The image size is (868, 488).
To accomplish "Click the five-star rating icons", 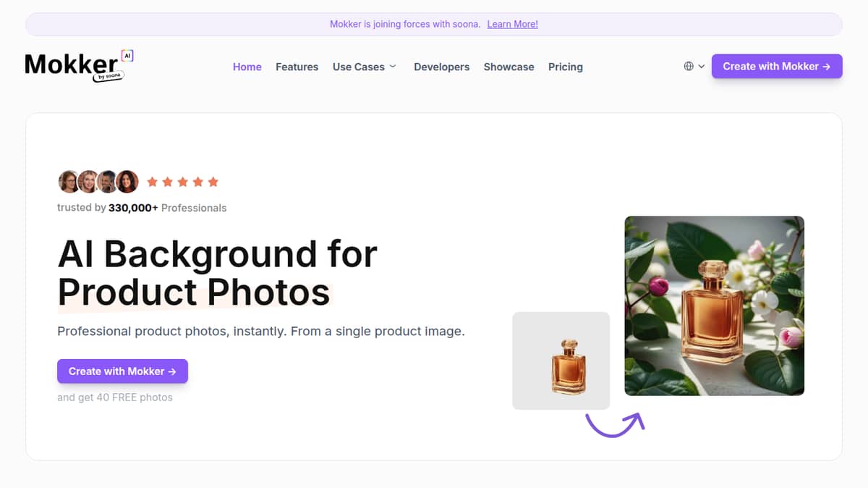I will [x=182, y=182].
